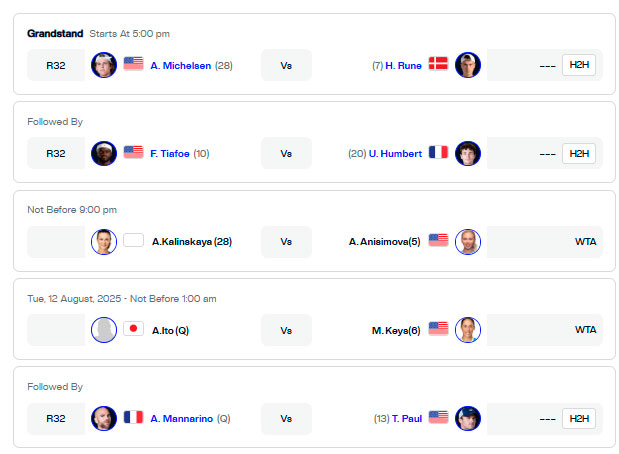Click the Denmark flag icon beside H. Rune
Image resolution: width=619 pixels, height=454 pixels.
tap(438, 64)
